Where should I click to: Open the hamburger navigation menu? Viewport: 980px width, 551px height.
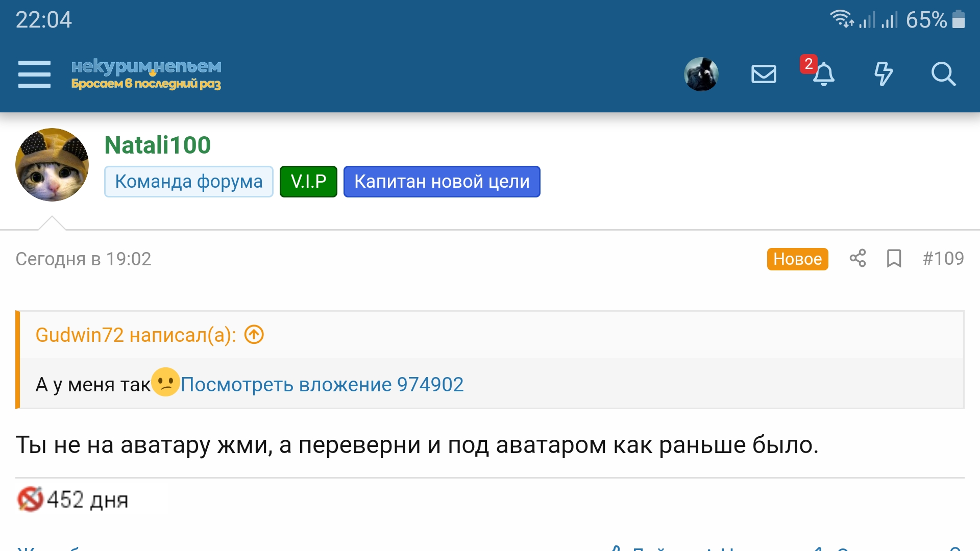(34, 74)
